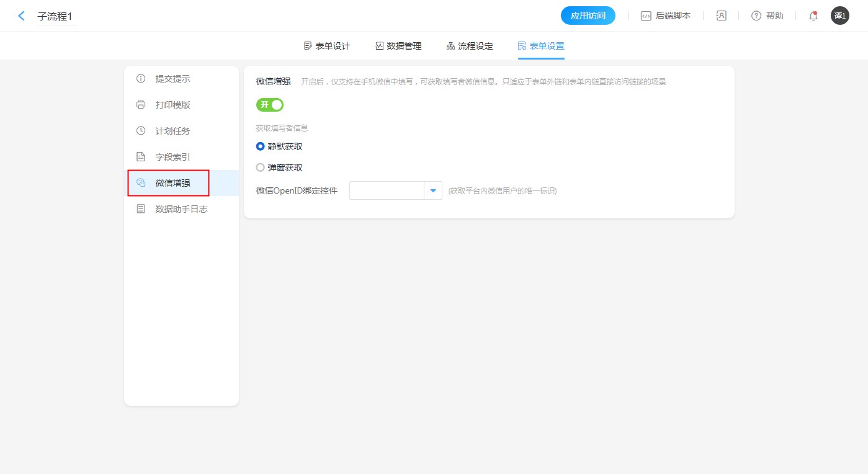Click the back arrow icon
Screen dimensions: 868x474
[22, 16]
